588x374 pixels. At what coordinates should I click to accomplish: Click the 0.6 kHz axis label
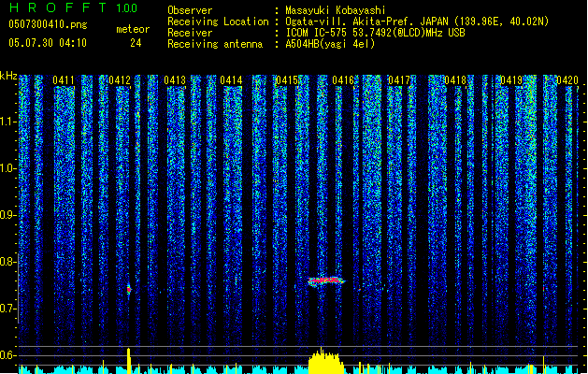(x=7, y=355)
